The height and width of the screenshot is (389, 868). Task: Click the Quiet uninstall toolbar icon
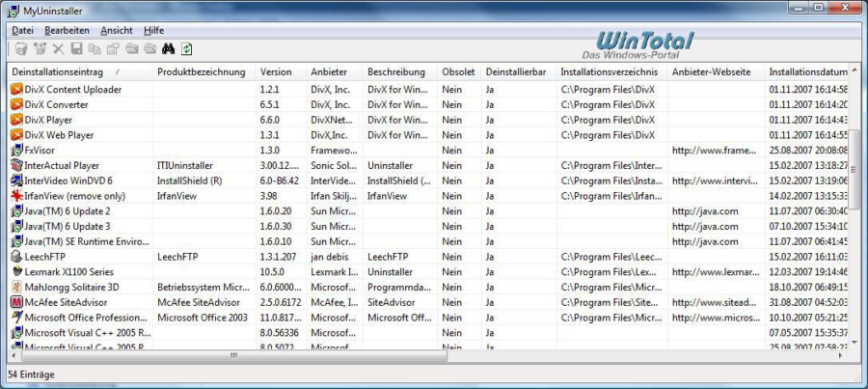pos(40,49)
